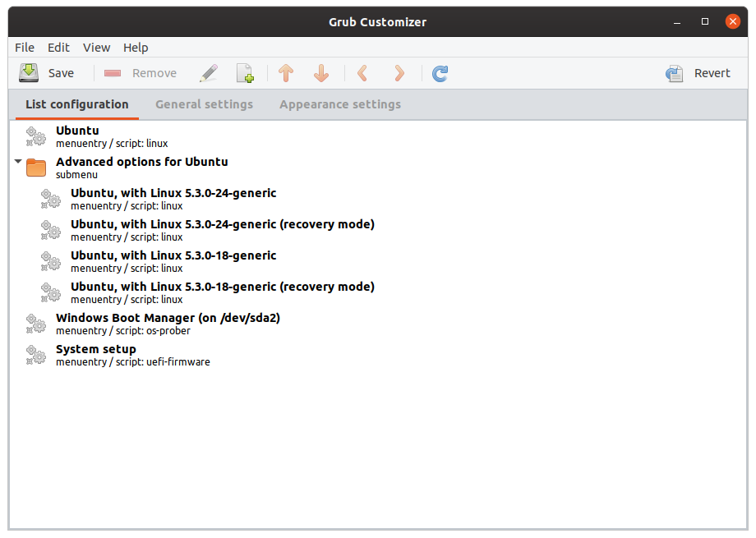Viewport: 756px width, 538px height.
Task: Click gear icon of Linux 5.3.0-24-generic entry
Action: click(51, 199)
